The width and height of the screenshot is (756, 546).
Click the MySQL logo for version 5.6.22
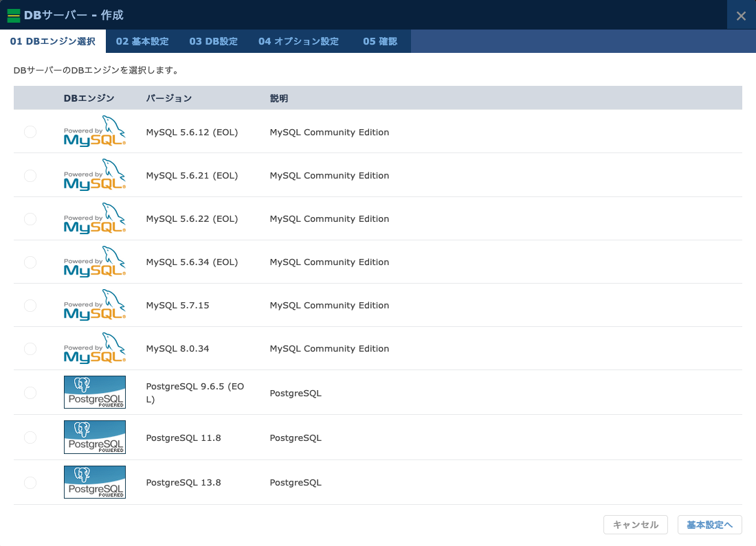pos(94,218)
